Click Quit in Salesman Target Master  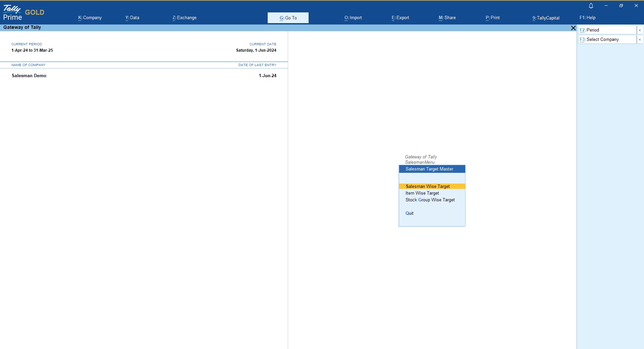(409, 213)
